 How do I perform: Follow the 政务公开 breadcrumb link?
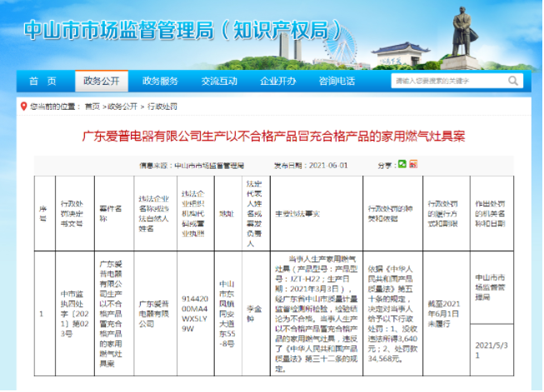122,107
